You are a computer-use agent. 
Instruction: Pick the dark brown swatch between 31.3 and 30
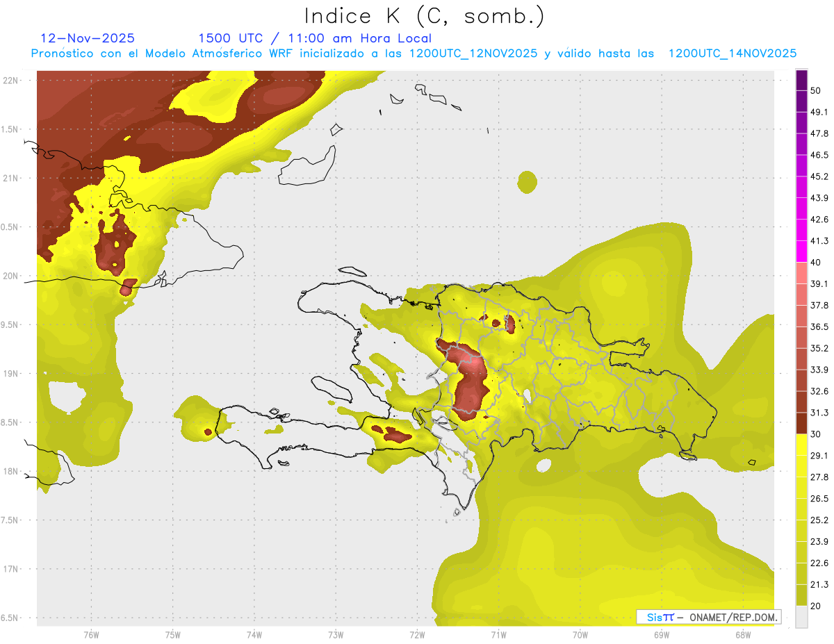(801, 423)
